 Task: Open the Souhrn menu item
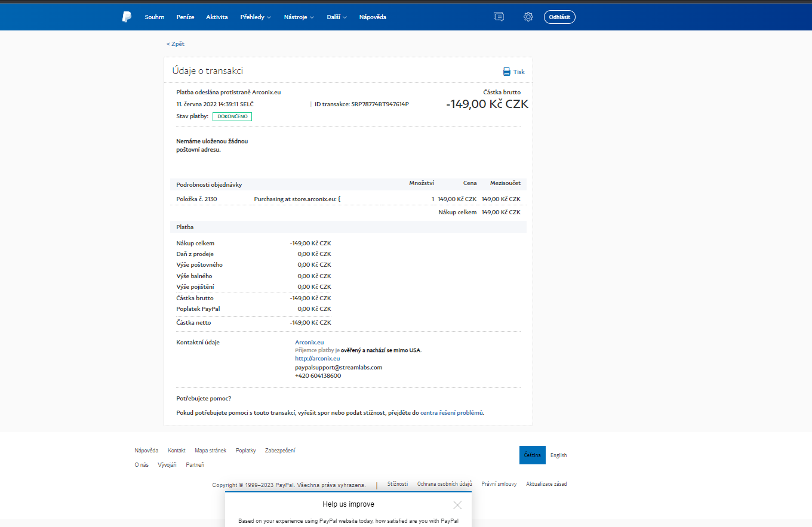click(x=154, y=17)
